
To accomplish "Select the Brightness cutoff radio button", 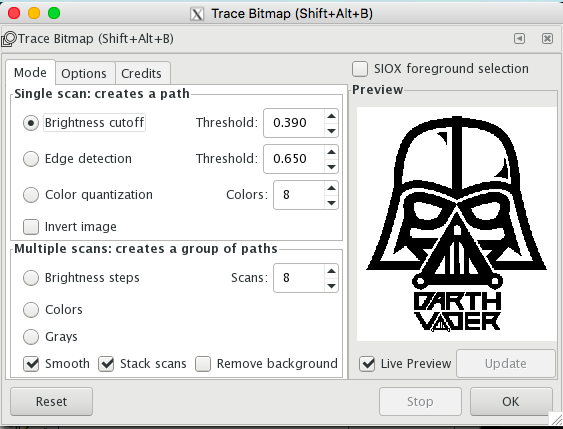I will [x=31, y=123].
